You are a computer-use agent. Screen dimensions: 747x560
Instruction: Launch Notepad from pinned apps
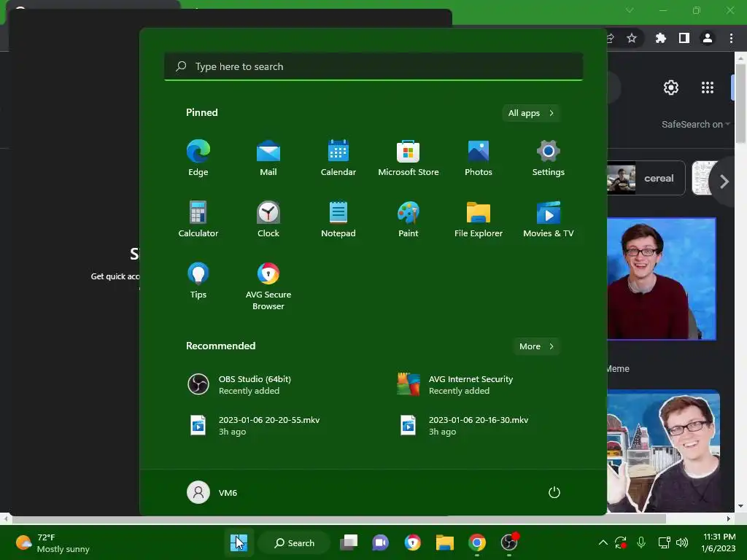click(338, 219)
